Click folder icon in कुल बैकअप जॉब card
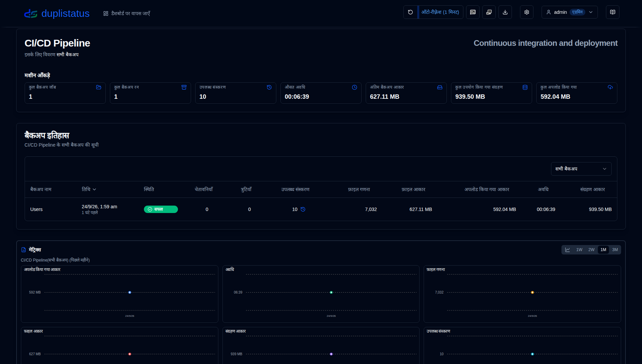This screenshot has height=364, width=642. (99, 87)
